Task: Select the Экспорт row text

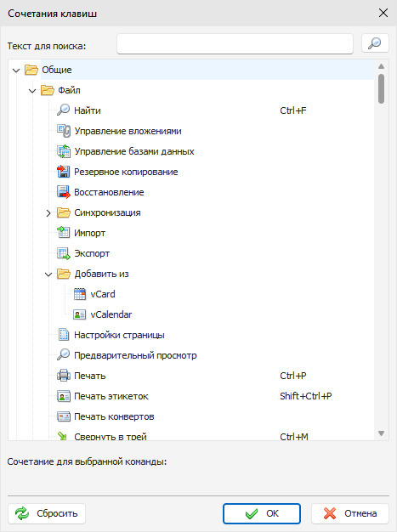Action: (92, 253)
